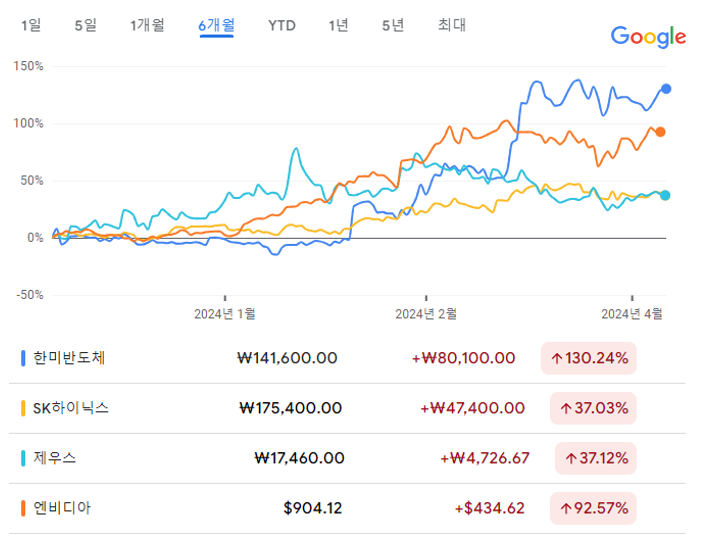Click the 2024년 2월 axis label
Image resolution: width=724 pixels, height=539 pixels.
pos(426,314)
